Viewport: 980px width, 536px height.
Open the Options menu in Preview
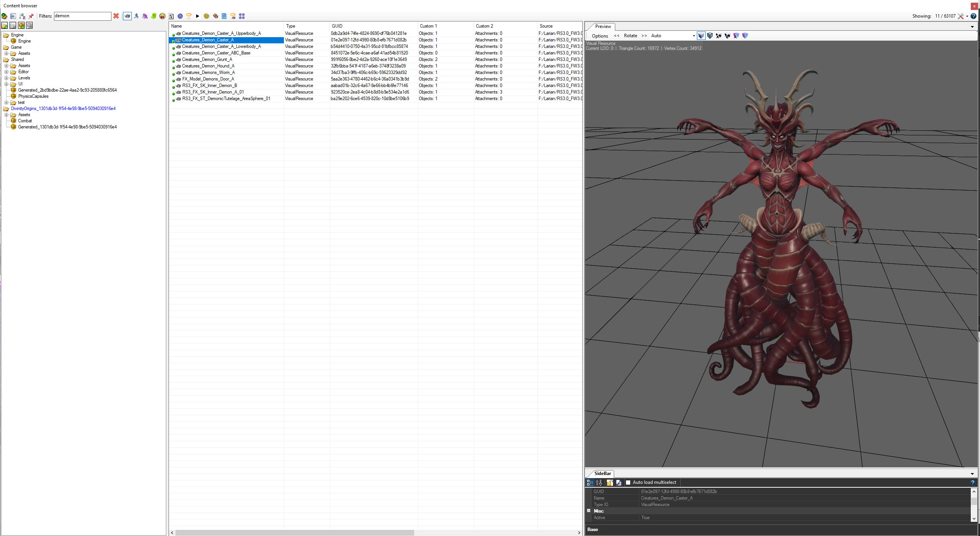(x=600, y=36)
